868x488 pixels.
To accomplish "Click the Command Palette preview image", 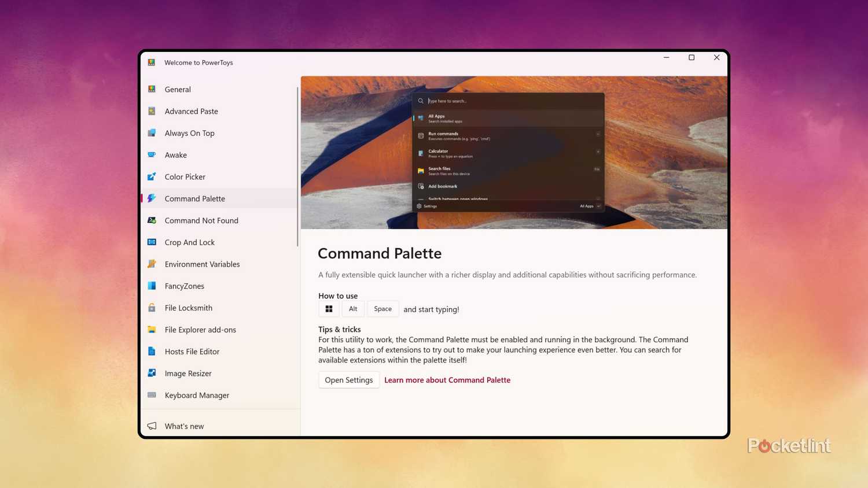I will [514, 153].
